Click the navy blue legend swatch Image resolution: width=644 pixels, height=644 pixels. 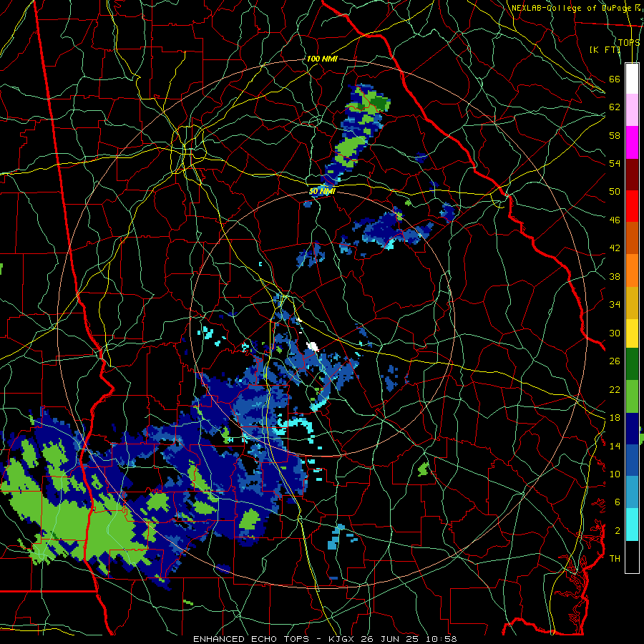(x=632, y=429)
